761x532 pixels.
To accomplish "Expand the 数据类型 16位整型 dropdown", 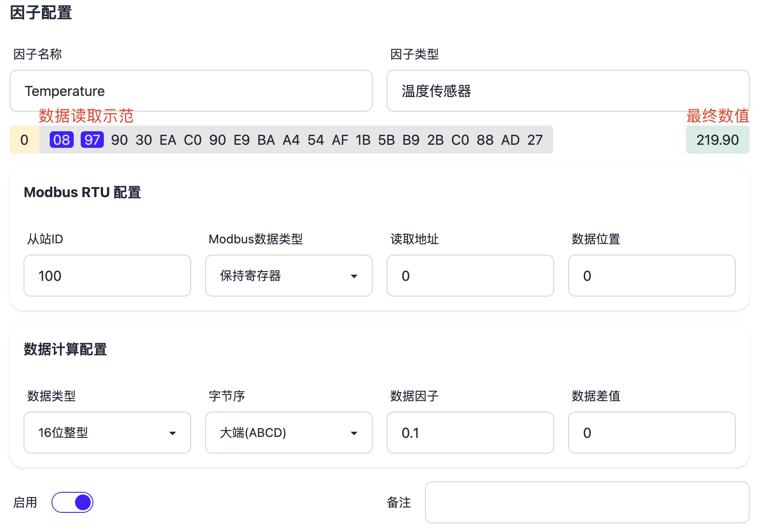I will pyautogui.click(x=107, y=433).
